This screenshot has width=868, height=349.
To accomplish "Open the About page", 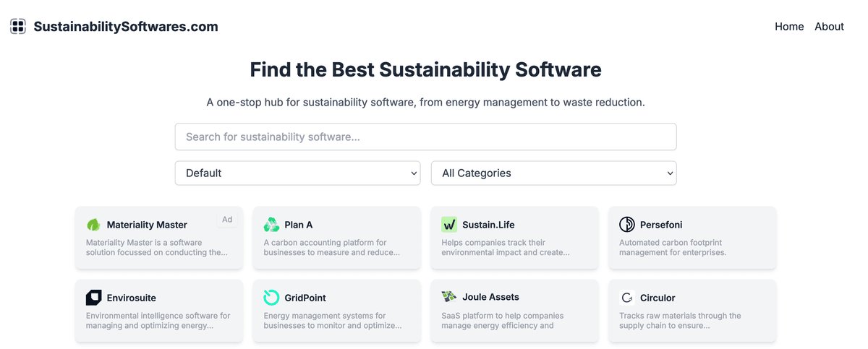I will coord(829,27).
